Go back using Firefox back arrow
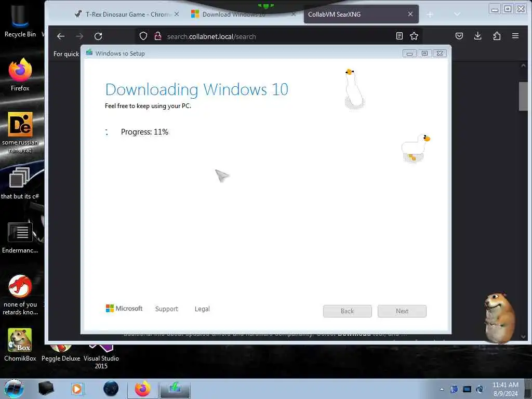The height and width of the screenshot is (399, 532). (61, 36)
